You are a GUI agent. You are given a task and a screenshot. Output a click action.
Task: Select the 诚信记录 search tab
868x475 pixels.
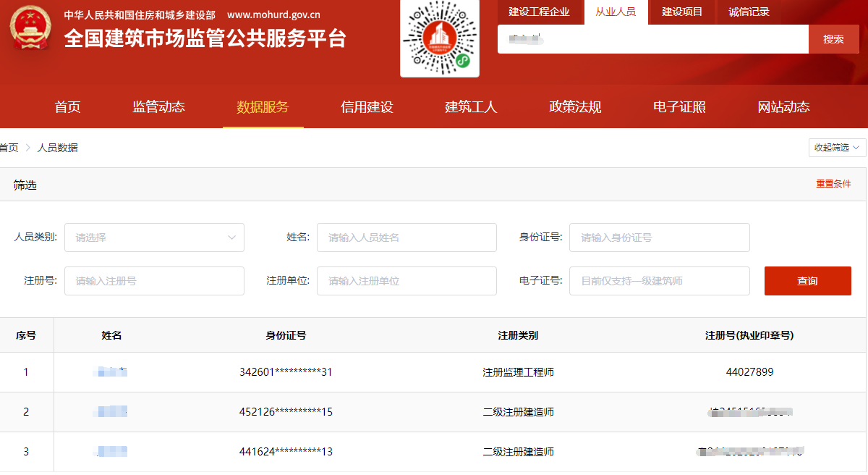point(749,12)
